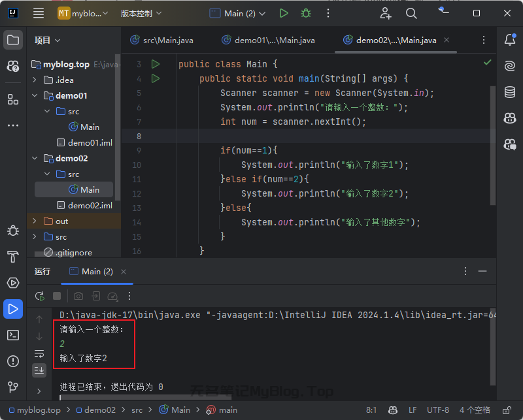Toggle scroll to end in the console
This screenshot has height=420, width=523.
(39, 370)
